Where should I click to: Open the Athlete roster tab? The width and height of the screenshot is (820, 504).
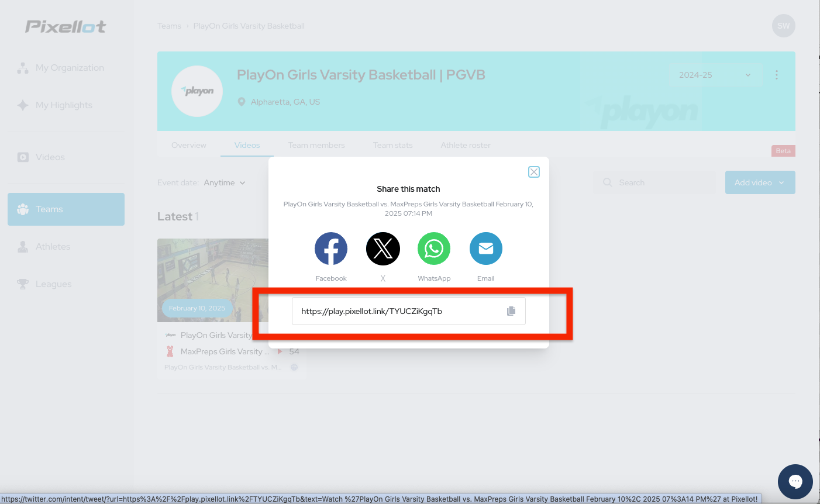(466, 145)
